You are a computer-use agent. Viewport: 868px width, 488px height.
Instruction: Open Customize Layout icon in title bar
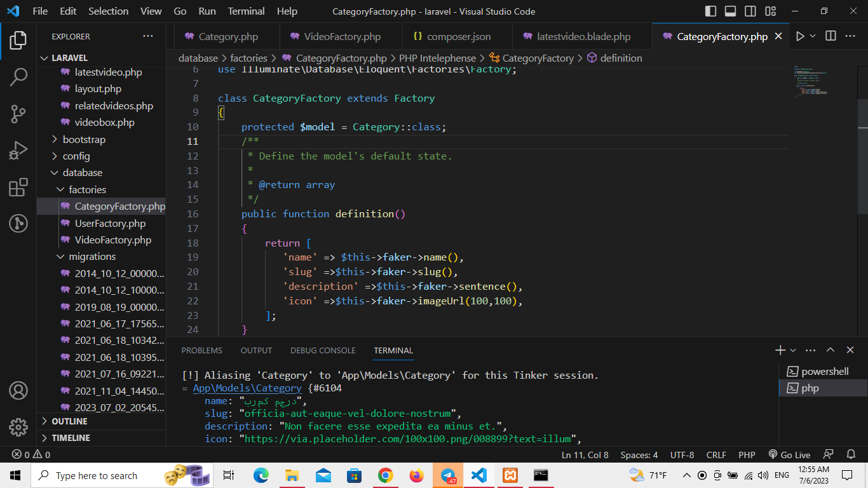pos(771,11)
